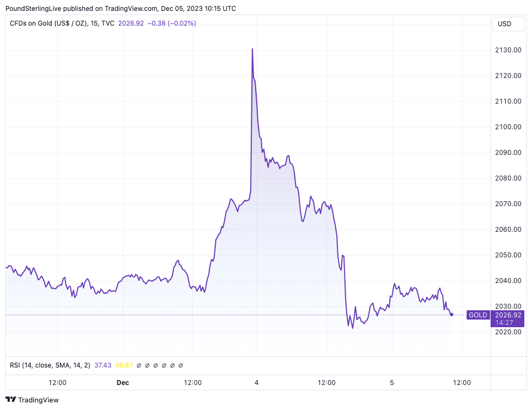Click the 4 date marker on time axis
The image size is (532, 409).
coord(256,383)
